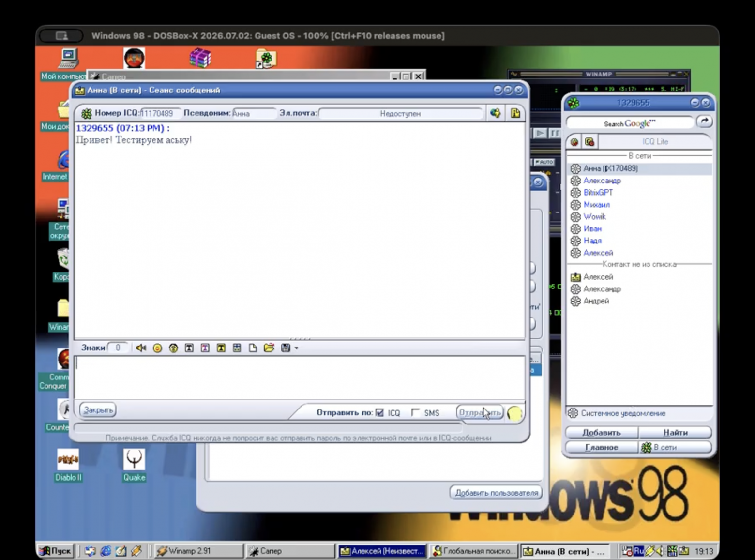Click the Найти button in ICQ Lite

[675, 433]
